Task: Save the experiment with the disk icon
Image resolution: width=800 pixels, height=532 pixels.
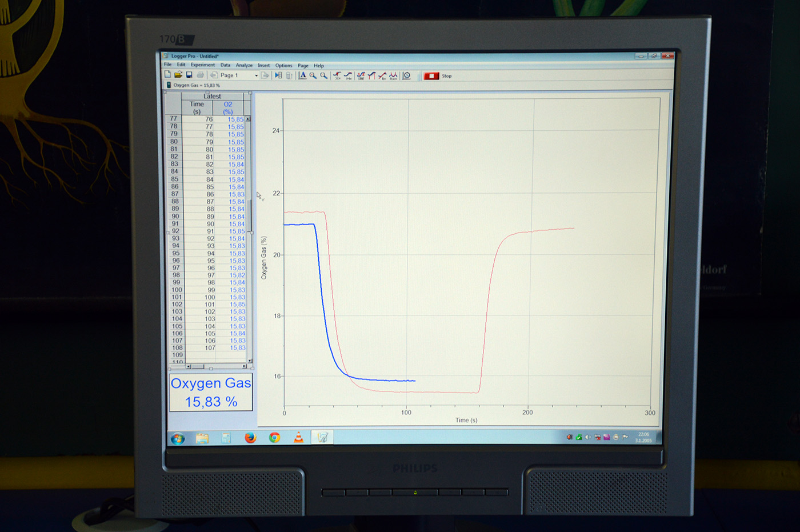Action: click(189, 75)
